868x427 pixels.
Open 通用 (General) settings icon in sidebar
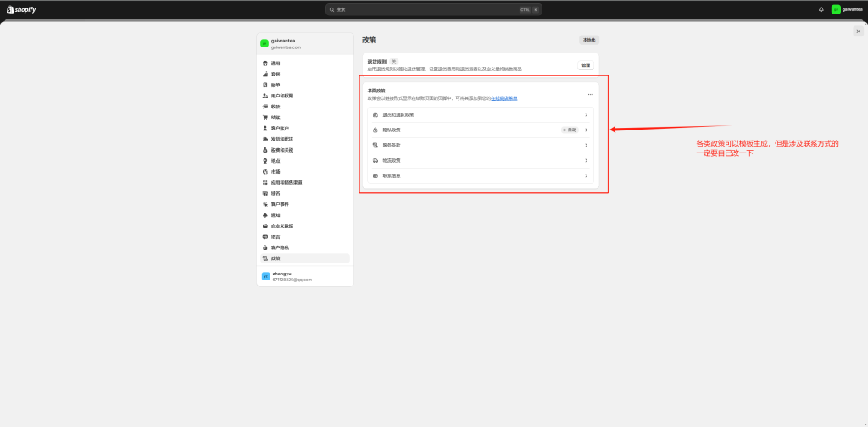(x=265, y=64)
